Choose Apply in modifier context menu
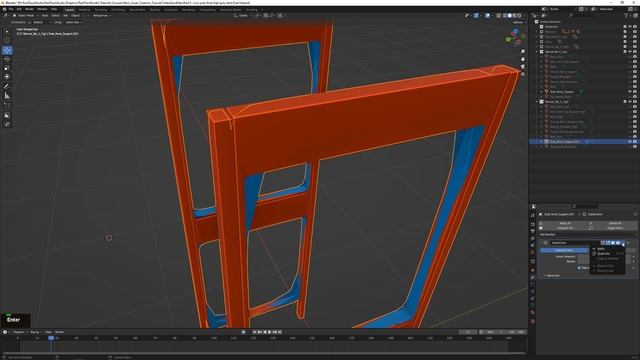 coord(601,249)
